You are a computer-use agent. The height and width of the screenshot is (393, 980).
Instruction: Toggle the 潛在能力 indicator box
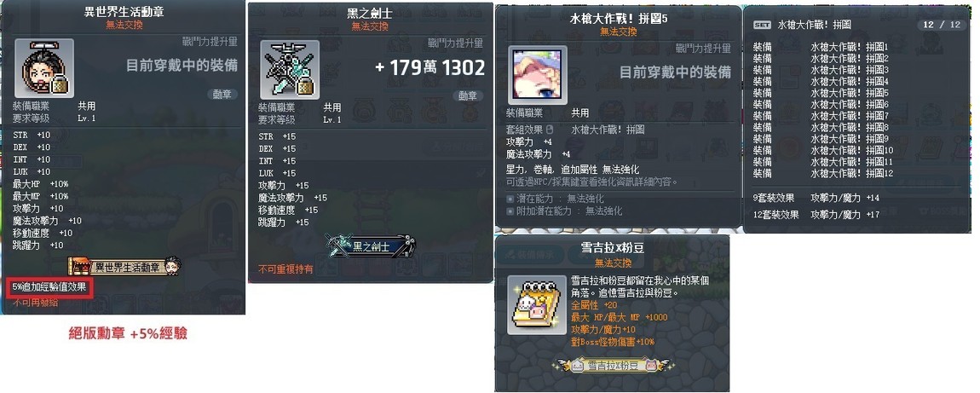(x=510, y=199)
